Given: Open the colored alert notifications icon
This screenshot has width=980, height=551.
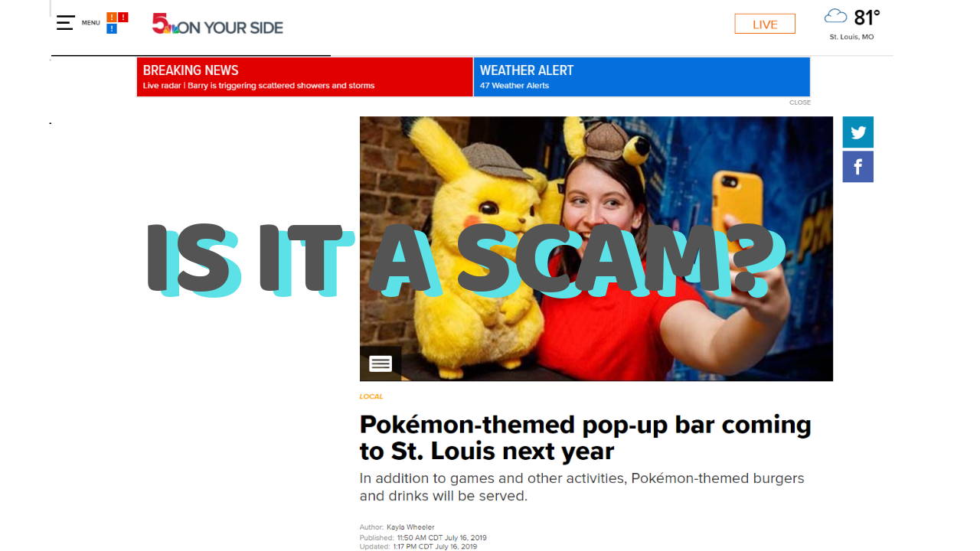Looking at the screenshot, I should click(x=117, y=23).
